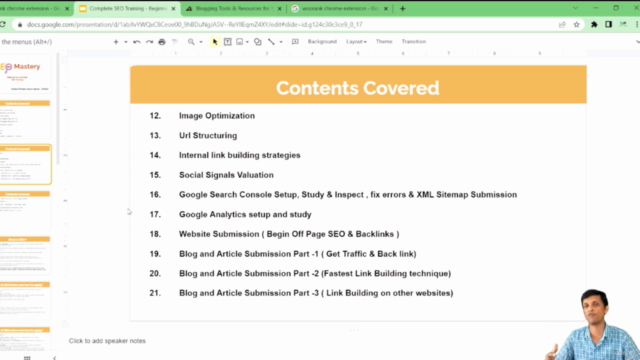Image resolution: width=640 pixels, height=360 pixels.
Task: Switch to Blogging Tools & Resources tab
Action: 234,9
